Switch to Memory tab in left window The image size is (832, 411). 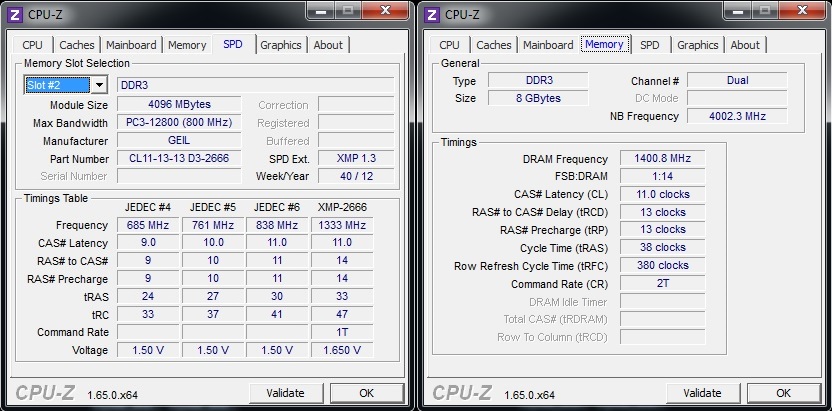point(187,45)
